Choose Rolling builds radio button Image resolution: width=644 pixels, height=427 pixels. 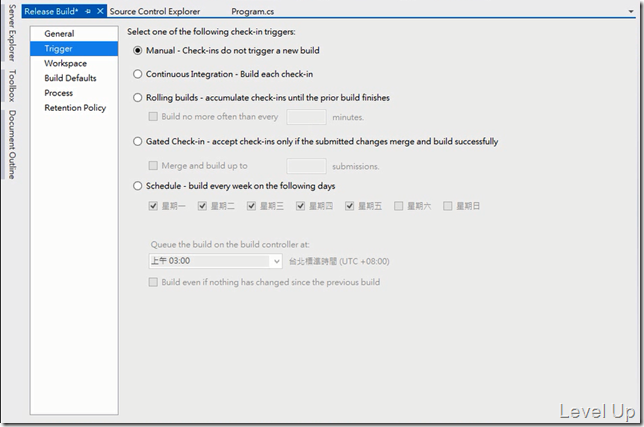138,98
